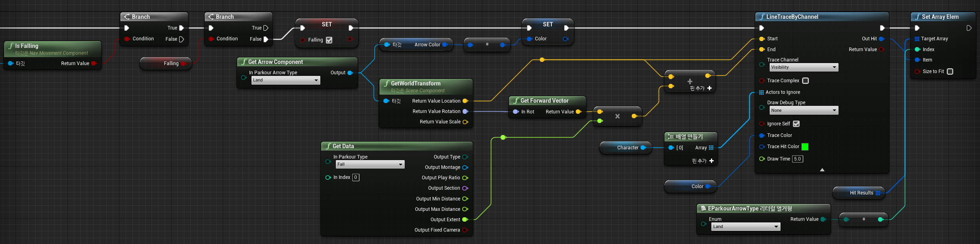
Task: Collapse the LineTraceByChannel advanced pins arrow
Action: [x=822, y=170]
